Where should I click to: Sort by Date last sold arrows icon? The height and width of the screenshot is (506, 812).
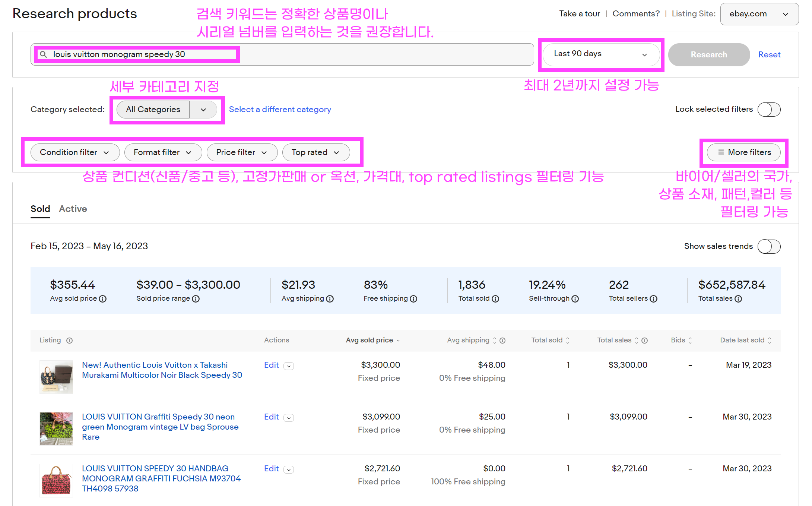click(x=770, y=341)
